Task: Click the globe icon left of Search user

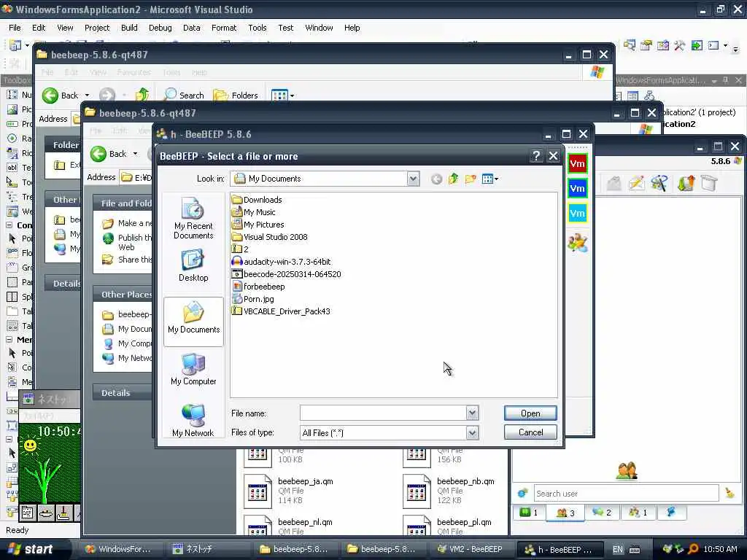Action: 522,494
